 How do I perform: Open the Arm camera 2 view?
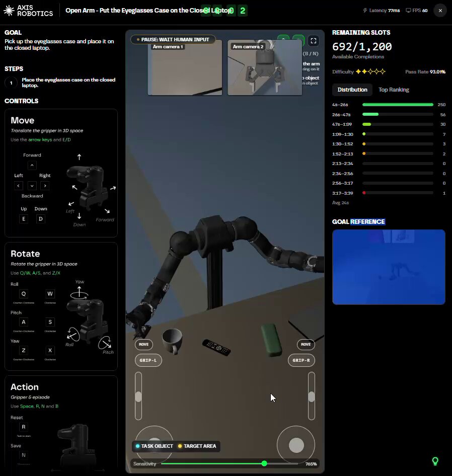265,68
